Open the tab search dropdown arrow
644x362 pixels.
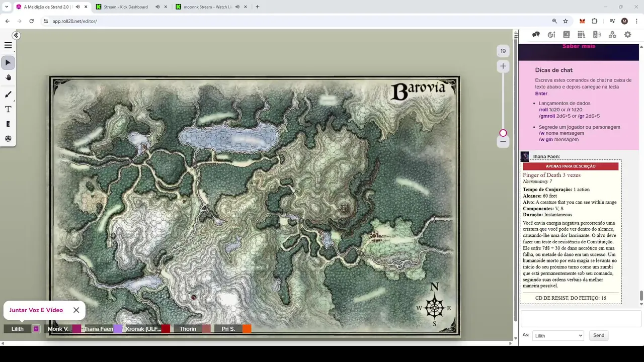[x=6, y=7]
